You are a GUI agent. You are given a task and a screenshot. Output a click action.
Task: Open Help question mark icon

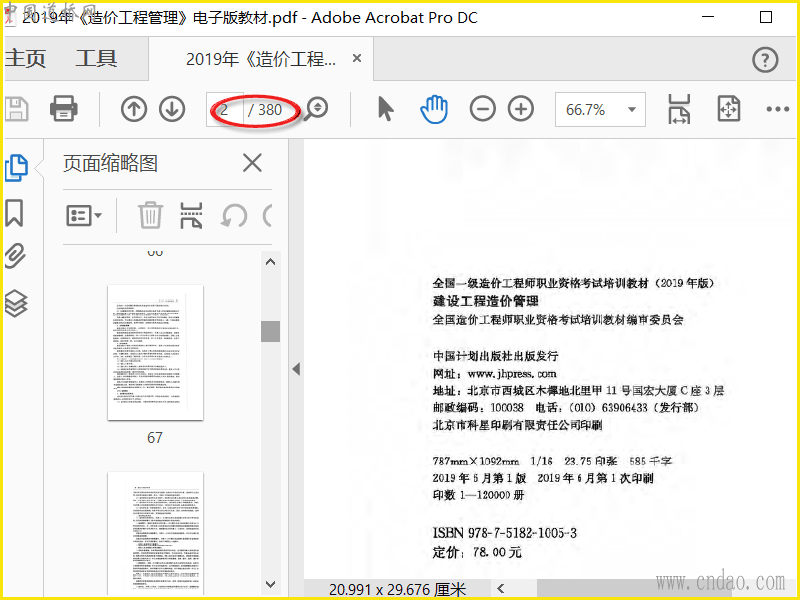pyautogui.click(x=765, y=60)
